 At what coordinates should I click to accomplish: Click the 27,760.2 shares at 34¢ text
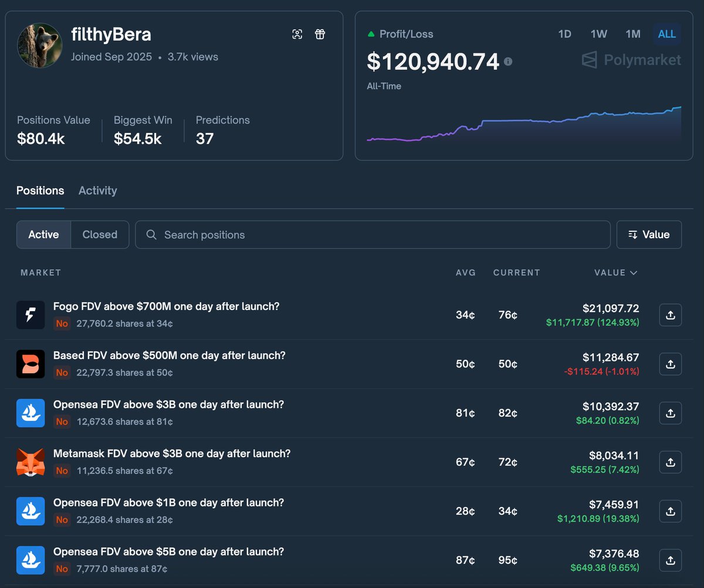point(124,323)
